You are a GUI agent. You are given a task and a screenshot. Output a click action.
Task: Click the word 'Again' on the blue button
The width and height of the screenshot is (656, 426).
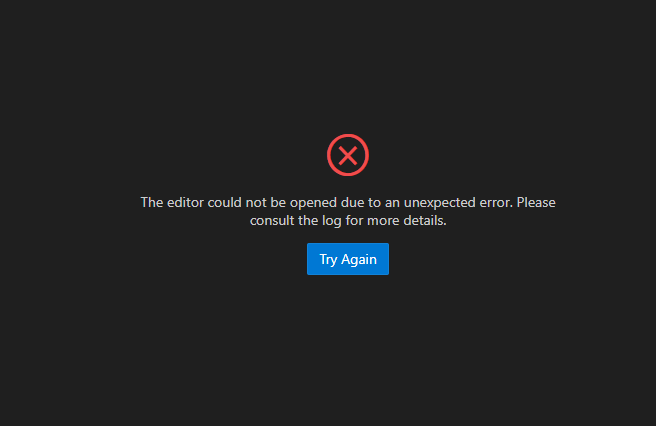pos(359,260)
